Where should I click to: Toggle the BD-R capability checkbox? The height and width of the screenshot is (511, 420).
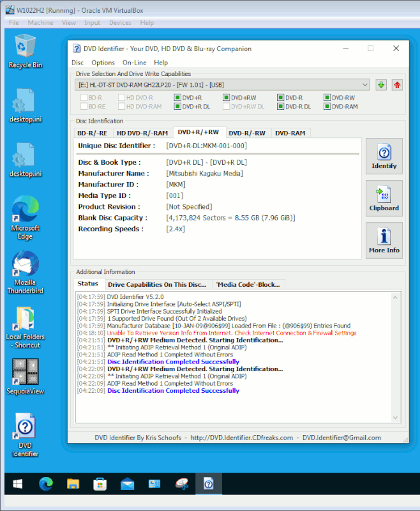(84, 98)
